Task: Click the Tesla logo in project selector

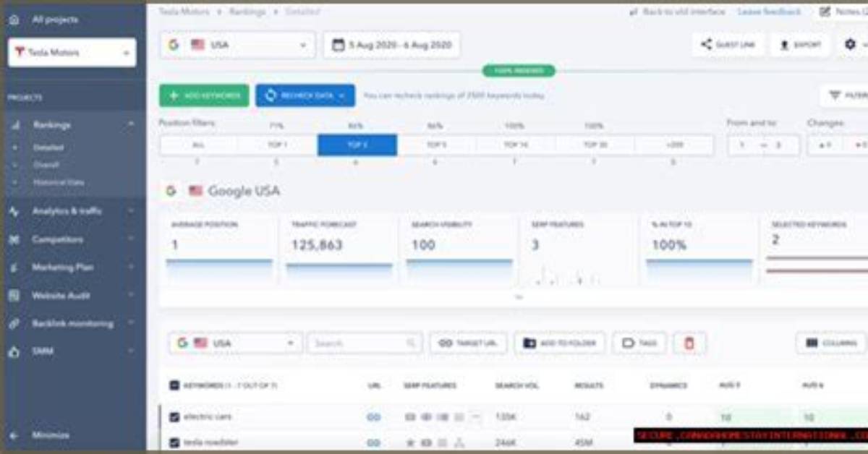Action: tap(20, 53)
